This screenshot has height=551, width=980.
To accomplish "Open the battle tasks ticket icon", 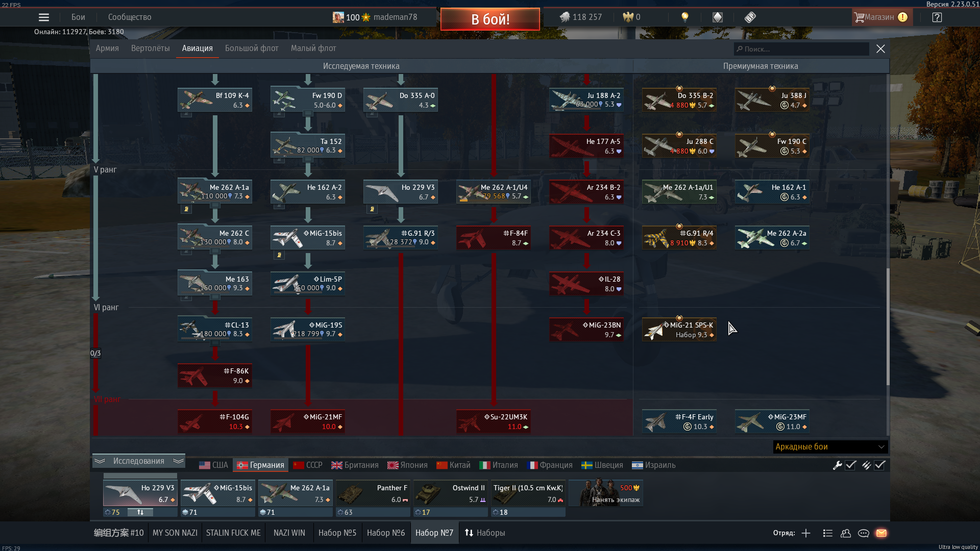I will click(750, 17).
